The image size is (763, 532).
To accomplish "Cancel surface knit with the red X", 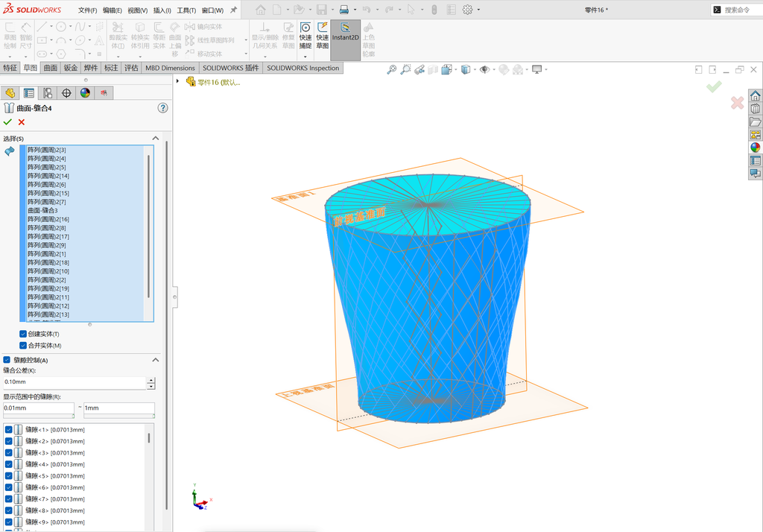I will [22, 122].
